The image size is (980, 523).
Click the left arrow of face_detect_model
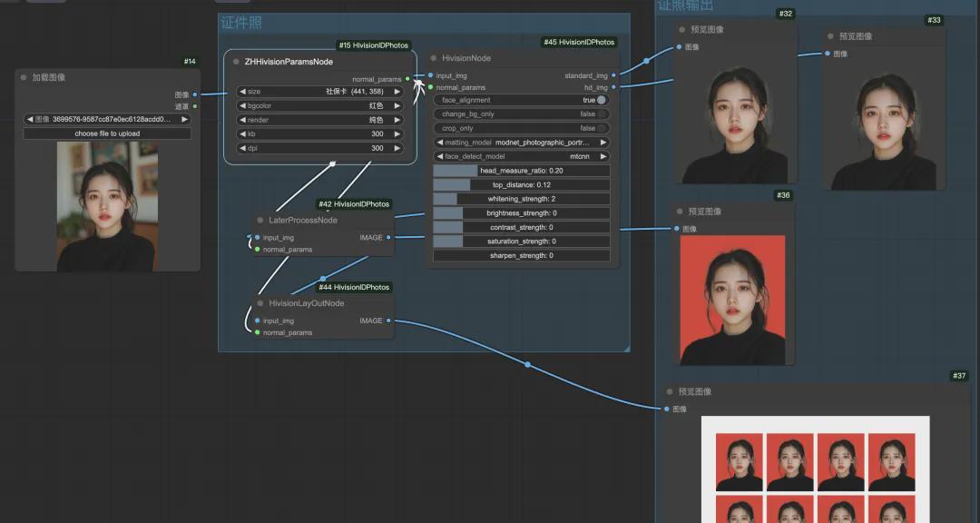point(439,156)
